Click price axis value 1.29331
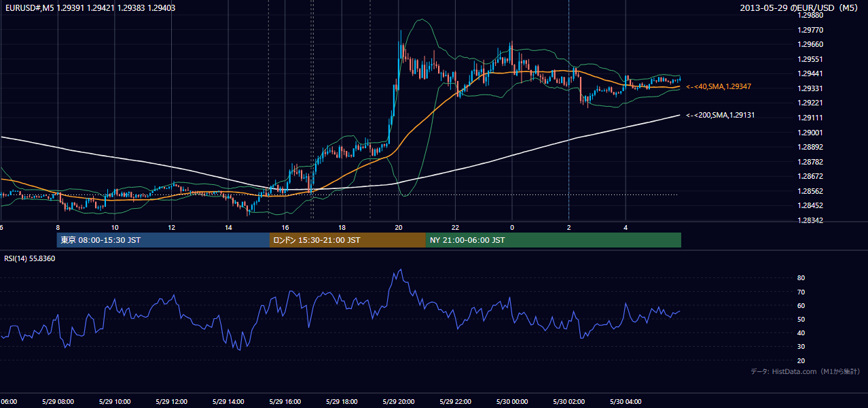868x408 pixels. (x=810, y=88)
